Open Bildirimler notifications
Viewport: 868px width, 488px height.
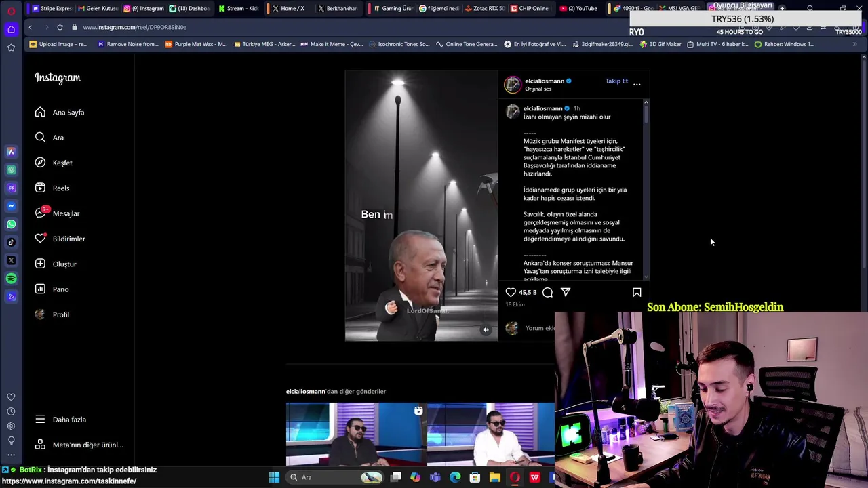(x=60, y=239)
